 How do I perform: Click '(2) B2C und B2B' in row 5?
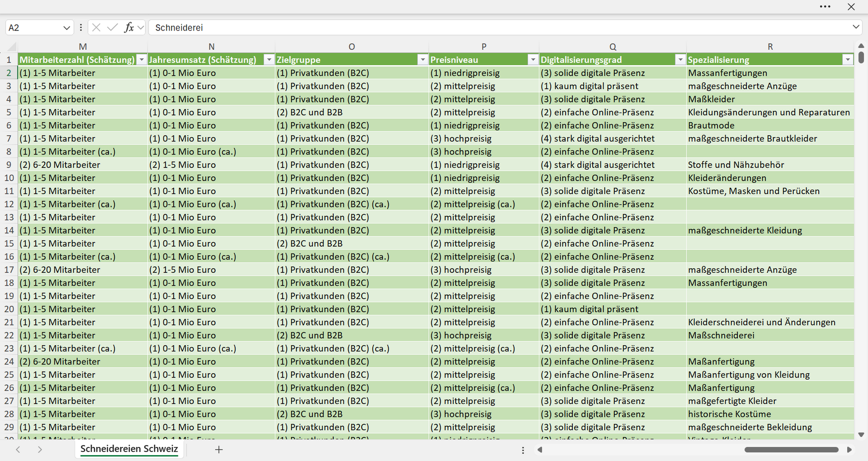[352, 112]
